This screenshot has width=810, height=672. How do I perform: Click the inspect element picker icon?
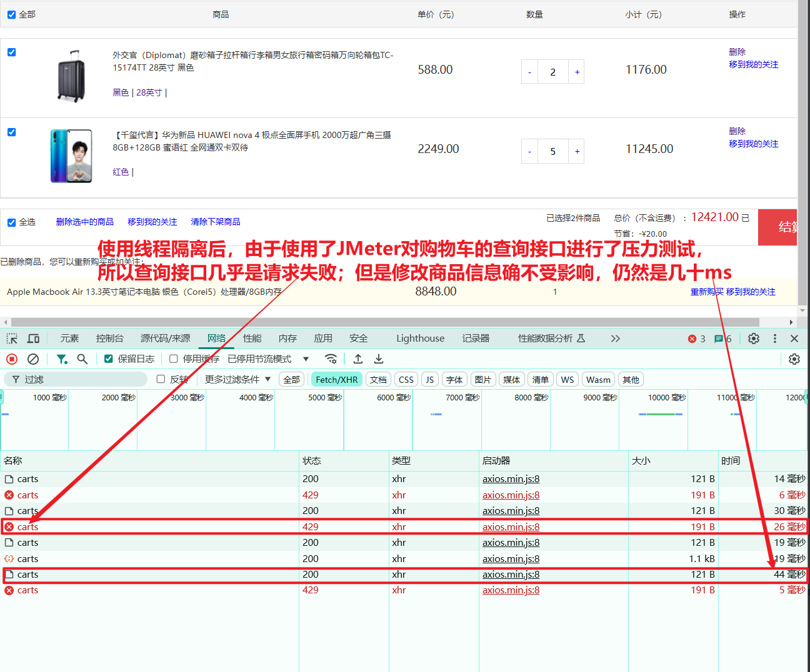12,338
